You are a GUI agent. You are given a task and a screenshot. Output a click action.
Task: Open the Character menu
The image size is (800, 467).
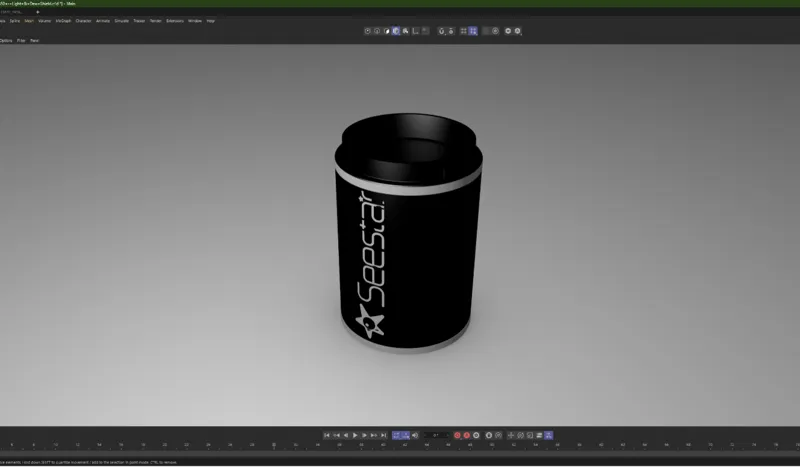[x=83, y=21]
